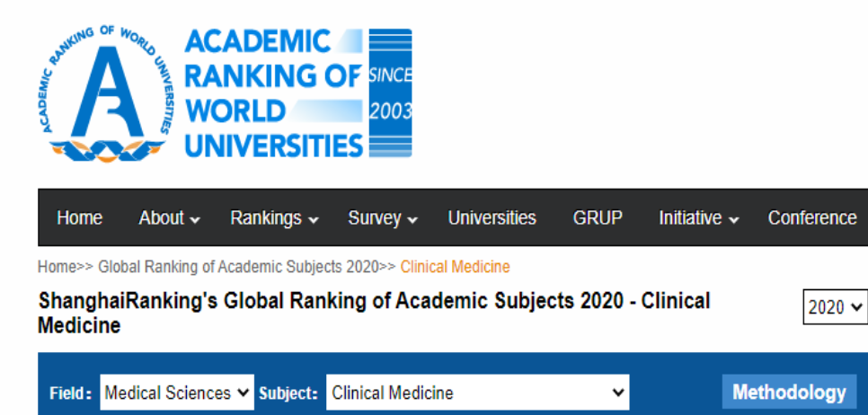Open the Field dropdown showing Medical Sciences
The width and height of the screenshot is (868, 415).
tap(177, 393)
